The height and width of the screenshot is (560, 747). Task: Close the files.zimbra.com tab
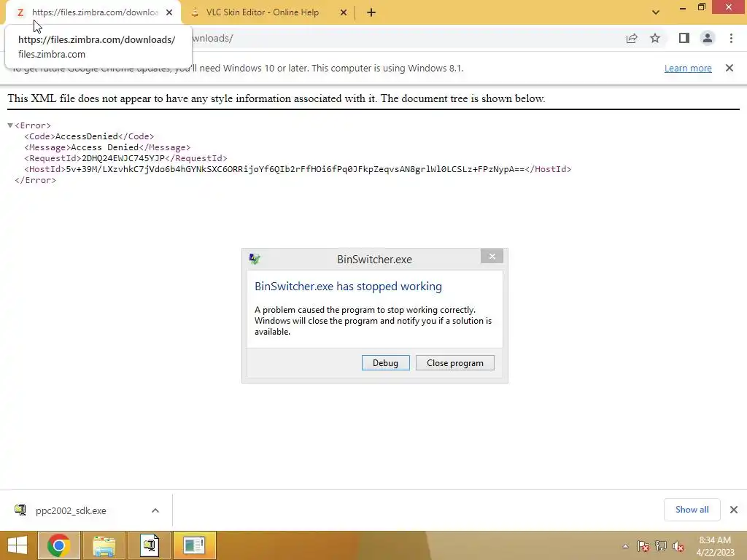169,13
